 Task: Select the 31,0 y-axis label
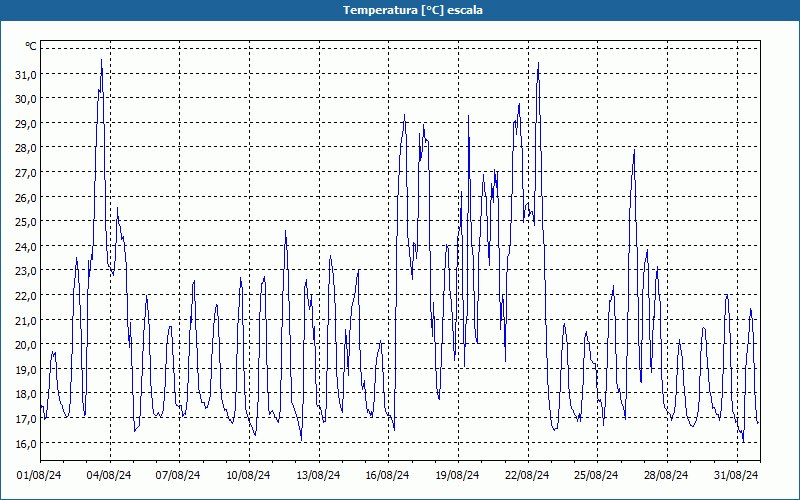26,74
